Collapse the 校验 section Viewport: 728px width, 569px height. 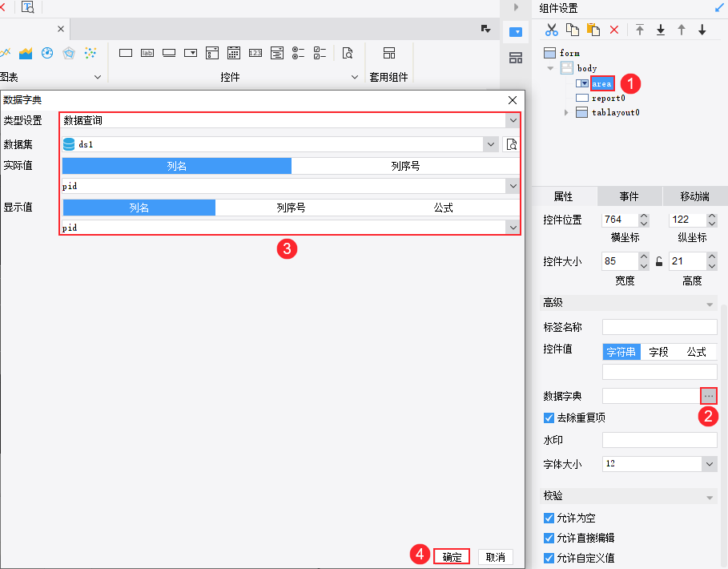(x=710, y=498)
